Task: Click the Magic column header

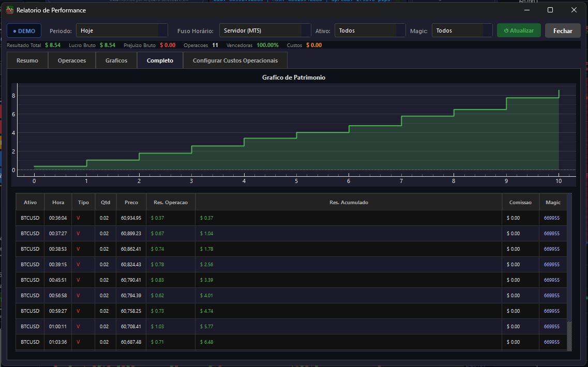Action: pyautogui.click(x=553, y=202)
